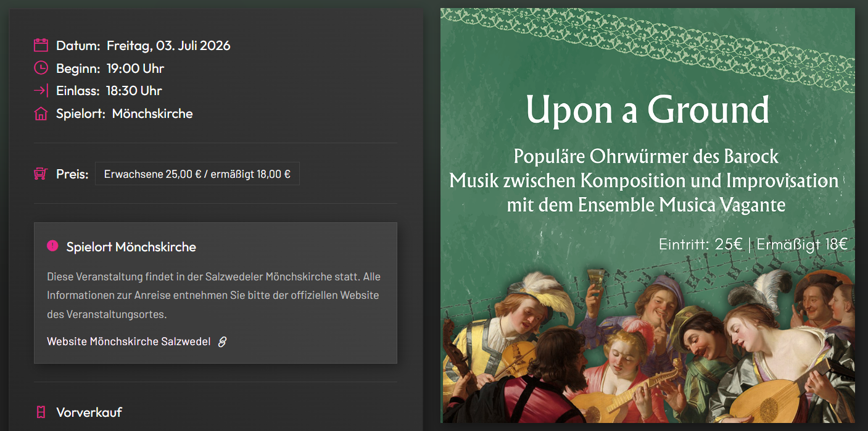Click the arrow entry icon beside Einlass
Viewport: 868px width, 431px height.
(41, 91)
